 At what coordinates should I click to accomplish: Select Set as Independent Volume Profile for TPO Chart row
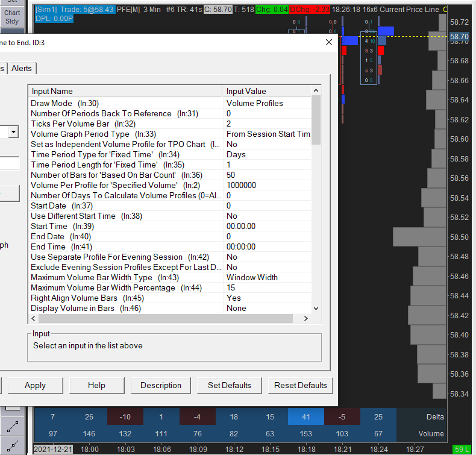coord(170,145)
